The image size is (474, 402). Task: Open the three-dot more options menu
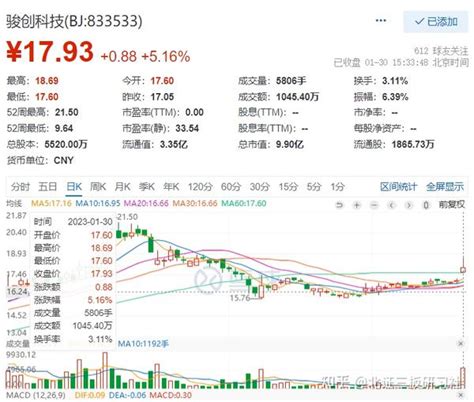pyautogui.click(x=381, y=21)
